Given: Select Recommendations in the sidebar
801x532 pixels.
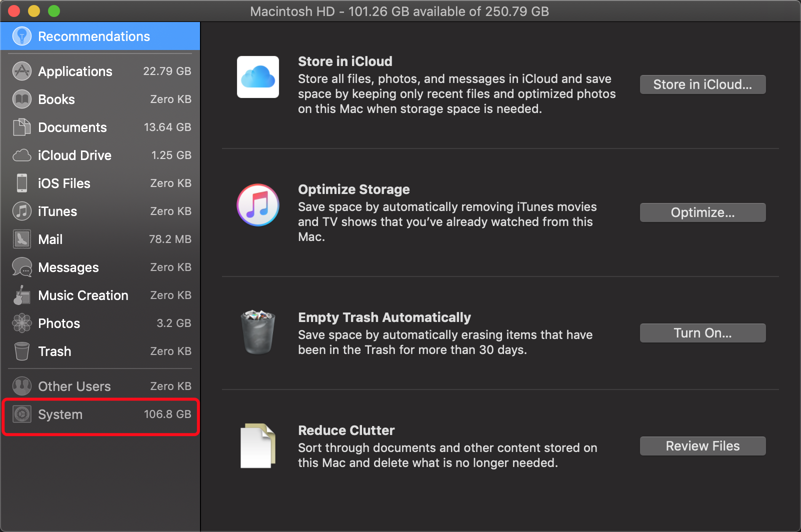Looking at the screenshot, I should (x=100, y=36).
